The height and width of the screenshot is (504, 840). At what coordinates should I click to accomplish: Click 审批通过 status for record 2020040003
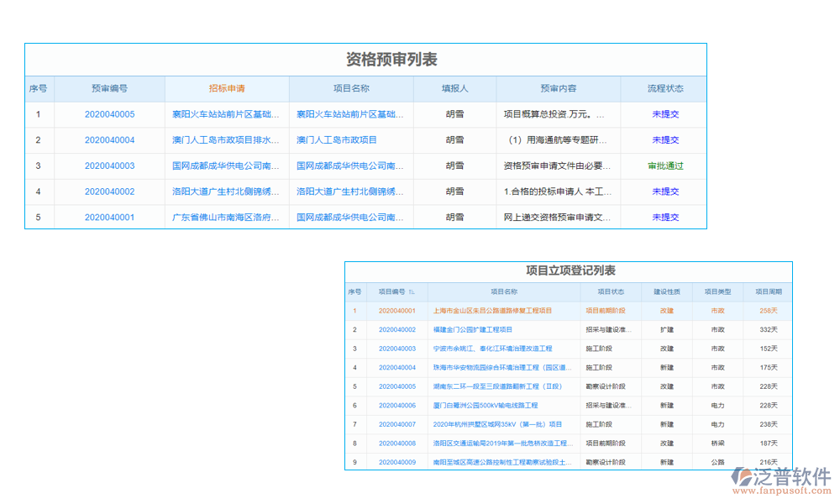pos(663,165)
